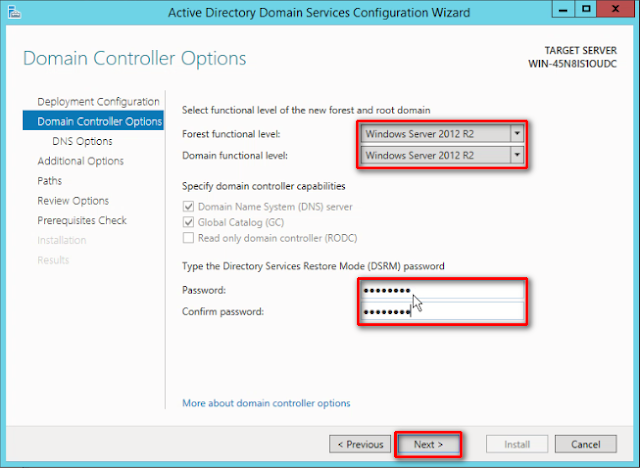Viewport: 640px width, 468px height.
Task: Click the Next button
Action: tap(428, 444)
